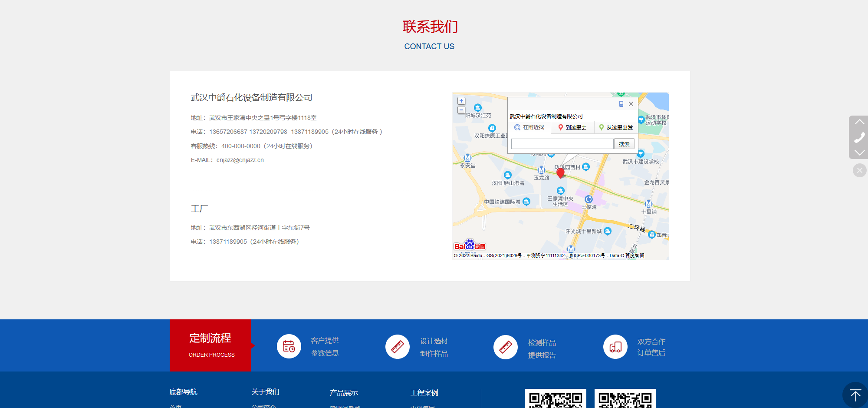Click the send-to-phone icon in map popup
Screen dimensions: 868x408
621,104
